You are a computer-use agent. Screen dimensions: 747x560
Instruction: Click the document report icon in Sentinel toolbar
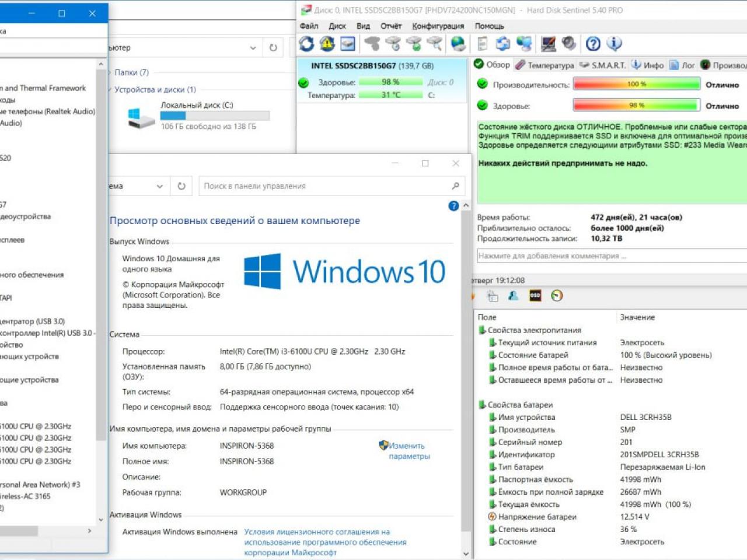pyautogui.click(x=482, y=44)
